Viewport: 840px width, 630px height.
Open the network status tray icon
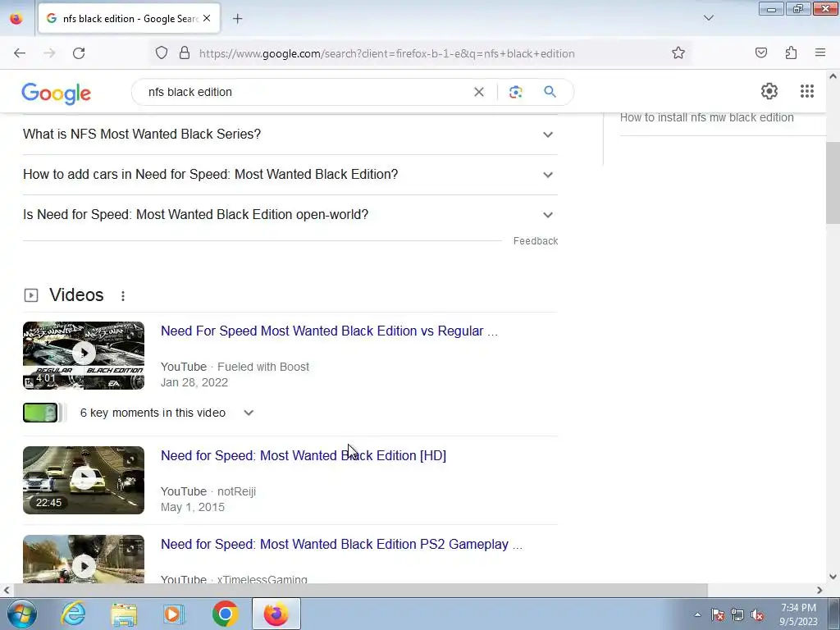[737, 614]
